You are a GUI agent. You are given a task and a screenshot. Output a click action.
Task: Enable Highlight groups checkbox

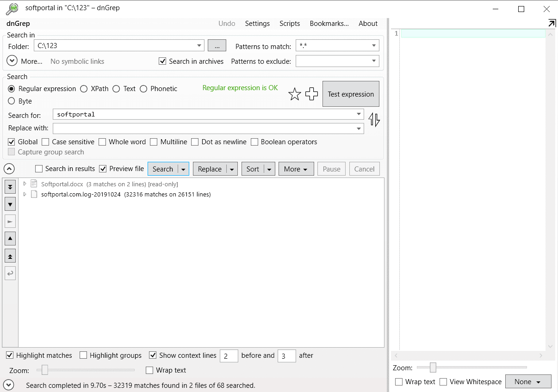click(83, 355)
